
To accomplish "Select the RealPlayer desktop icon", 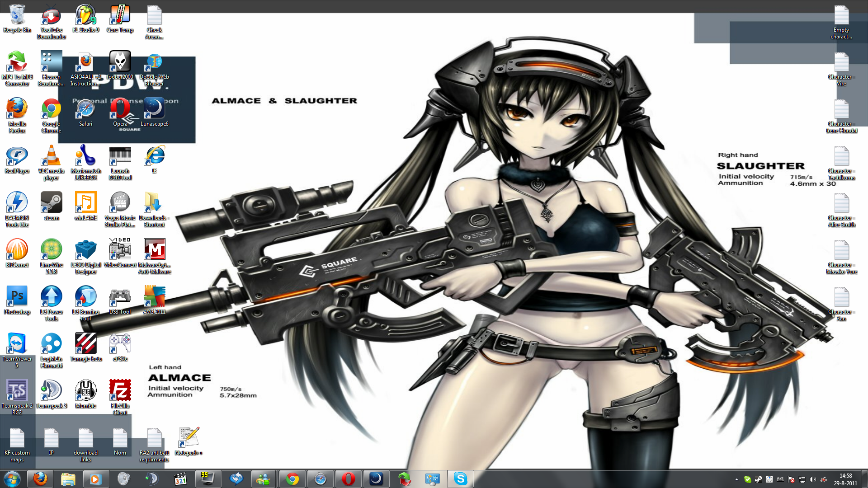I will pos(17,160).
